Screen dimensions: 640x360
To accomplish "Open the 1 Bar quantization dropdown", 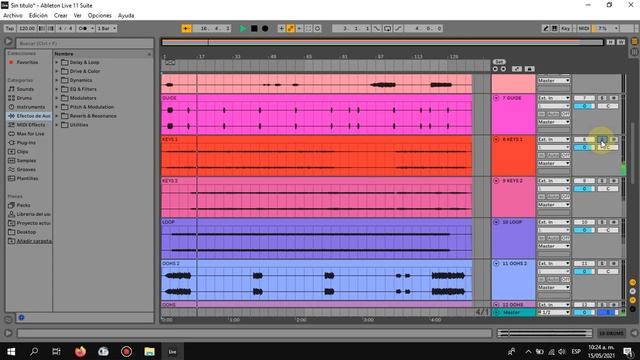I will click(107, 28).
